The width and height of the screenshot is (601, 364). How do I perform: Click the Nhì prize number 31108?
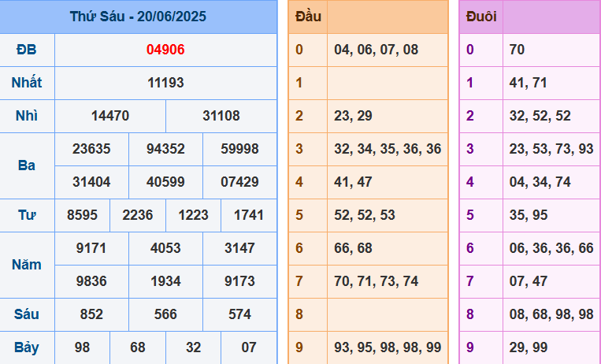tap(221, 116)
